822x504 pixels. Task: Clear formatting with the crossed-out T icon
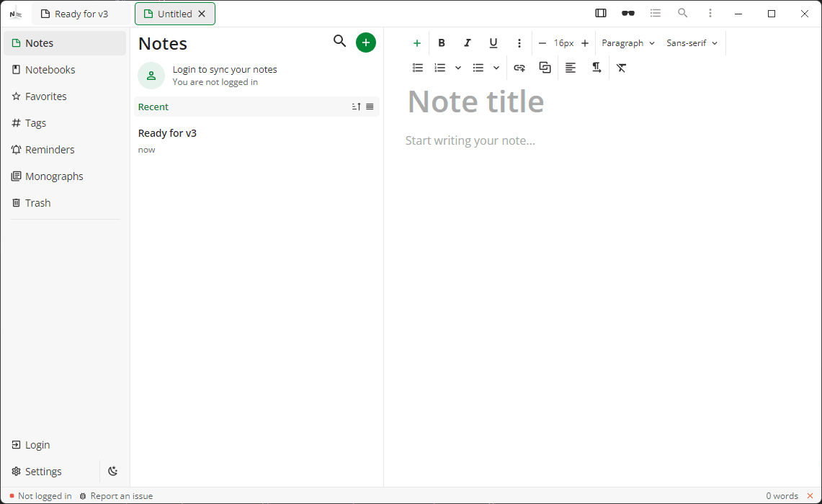(x=622, y=68)
